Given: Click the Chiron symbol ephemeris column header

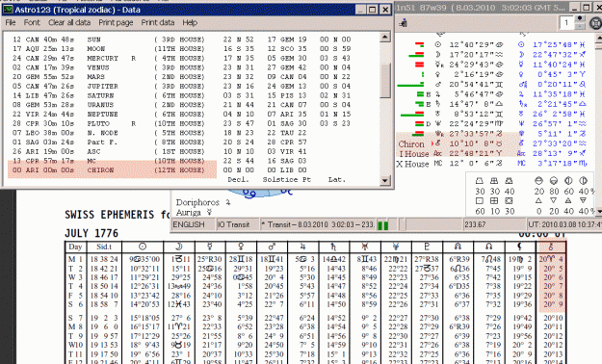Looking at the screenshot, I should coord(551,247).
